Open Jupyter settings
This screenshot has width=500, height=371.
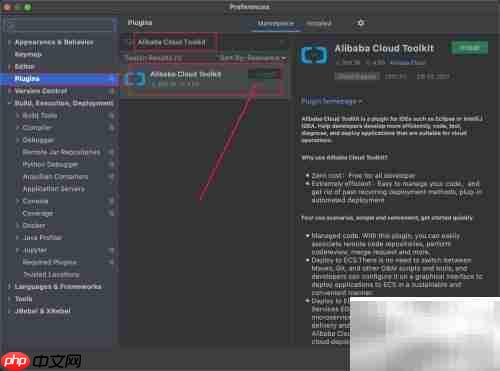click(x=35, y=250)
